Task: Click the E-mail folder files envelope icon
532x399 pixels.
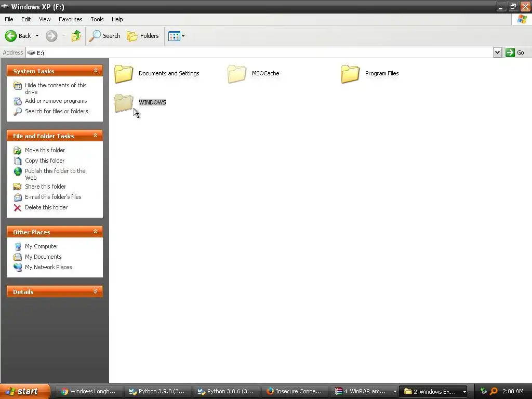Action: (x=18, y=197)
